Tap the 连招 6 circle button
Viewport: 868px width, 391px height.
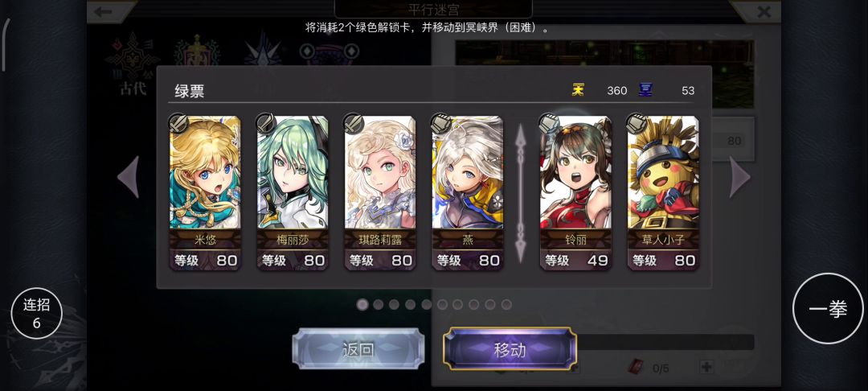[x=36, y=314]
